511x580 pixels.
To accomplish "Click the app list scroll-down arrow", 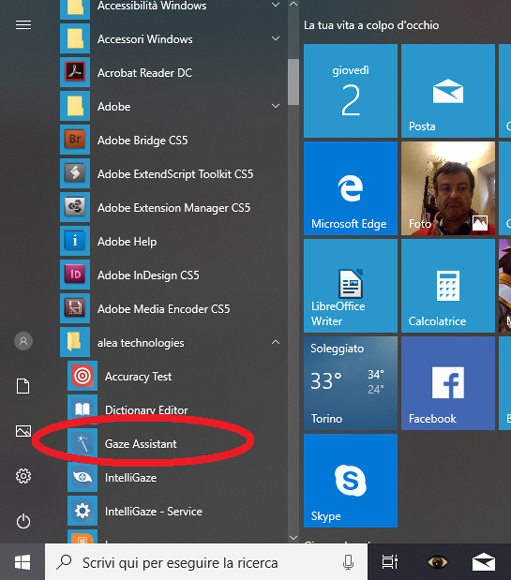I will (x=293, y=537).
